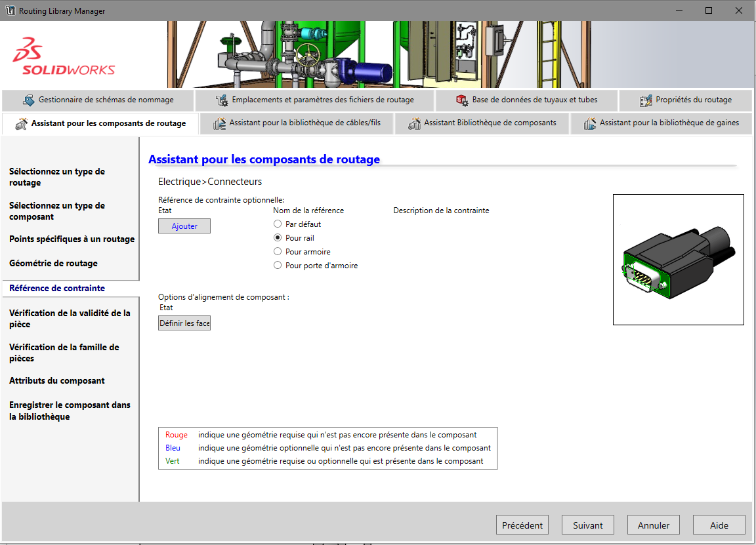Select Référence de contrainte step
The height and width of the screenshot is (545, 756).
(x=57, y=288)
